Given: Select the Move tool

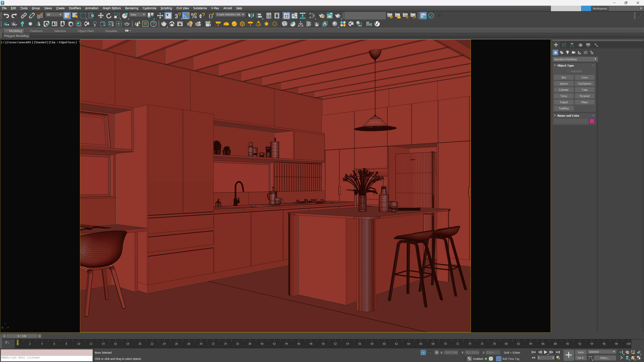Looking at the screenshot, I should click(100, 16).
